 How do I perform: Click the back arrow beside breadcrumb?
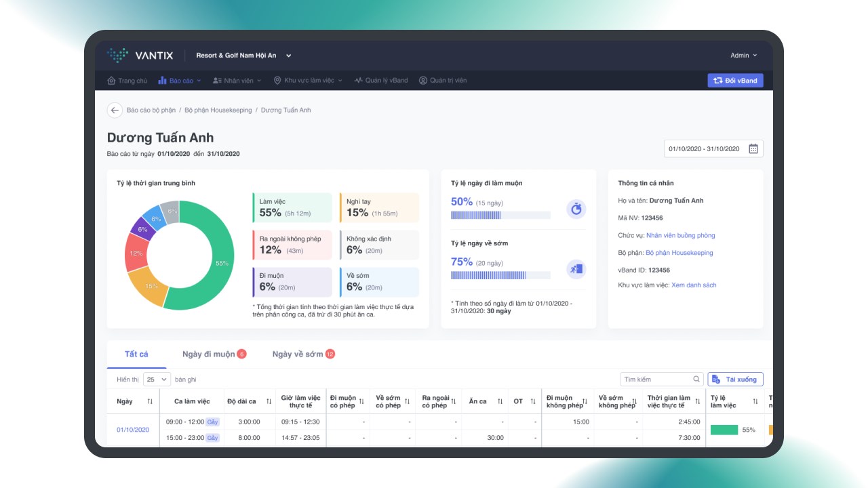[x=115, y=110]
